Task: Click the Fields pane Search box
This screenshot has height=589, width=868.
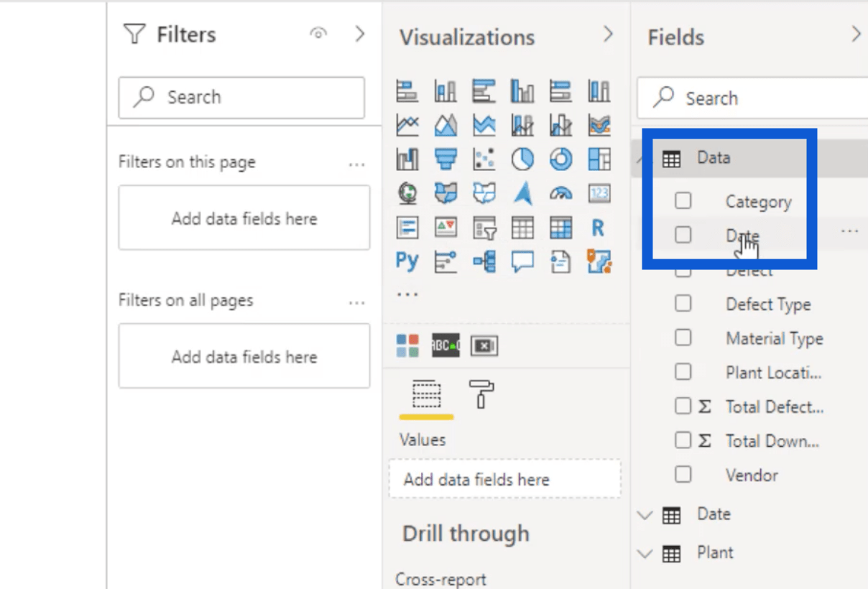Action: coord(752,98)
